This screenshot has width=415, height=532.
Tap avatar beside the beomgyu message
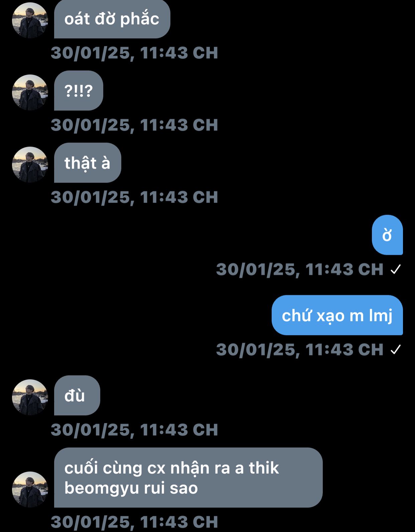click(x=30, y=490)
